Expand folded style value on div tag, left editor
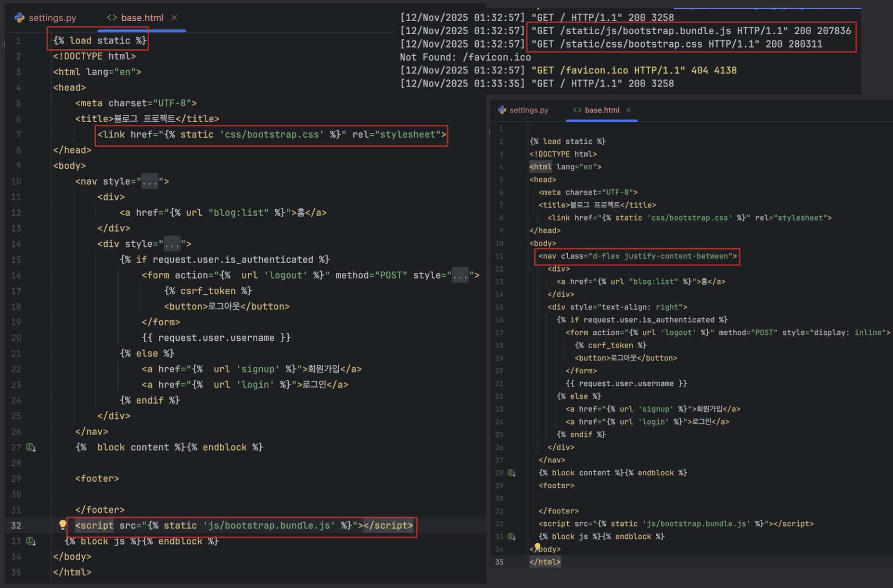 coord(172,244)
